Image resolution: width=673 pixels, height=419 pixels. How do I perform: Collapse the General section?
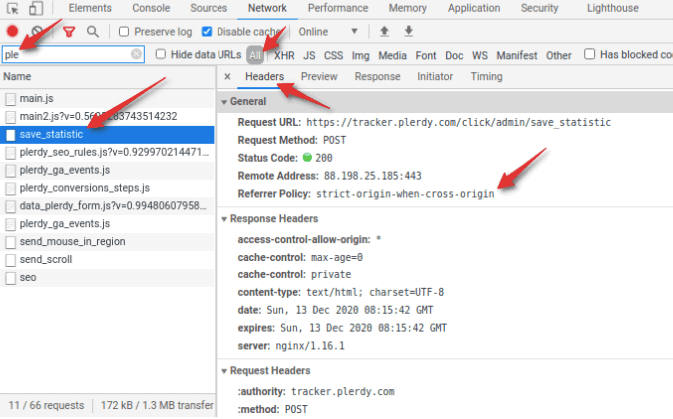click(224, 102)
